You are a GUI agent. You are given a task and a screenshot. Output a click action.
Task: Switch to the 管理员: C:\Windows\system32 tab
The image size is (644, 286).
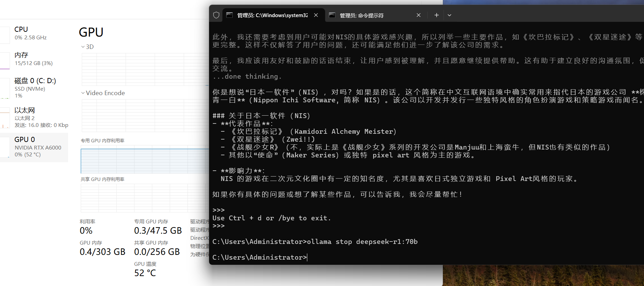tap(273, 15)
